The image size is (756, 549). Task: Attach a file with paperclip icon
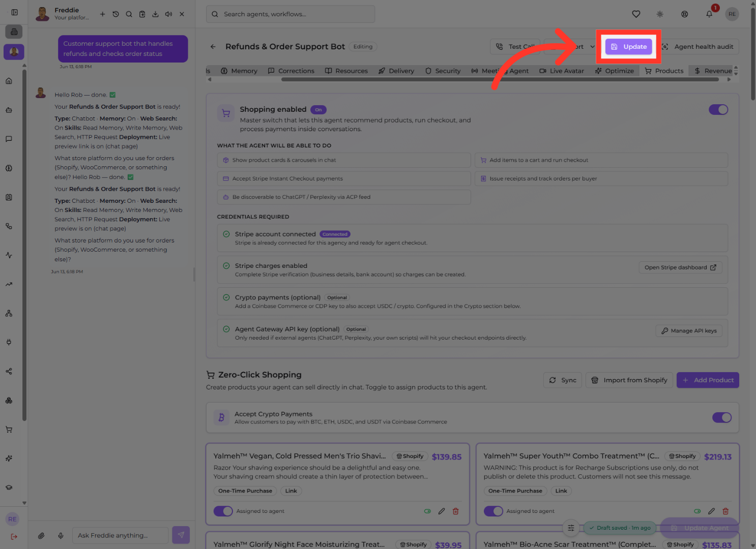click(x=41, y=535)
